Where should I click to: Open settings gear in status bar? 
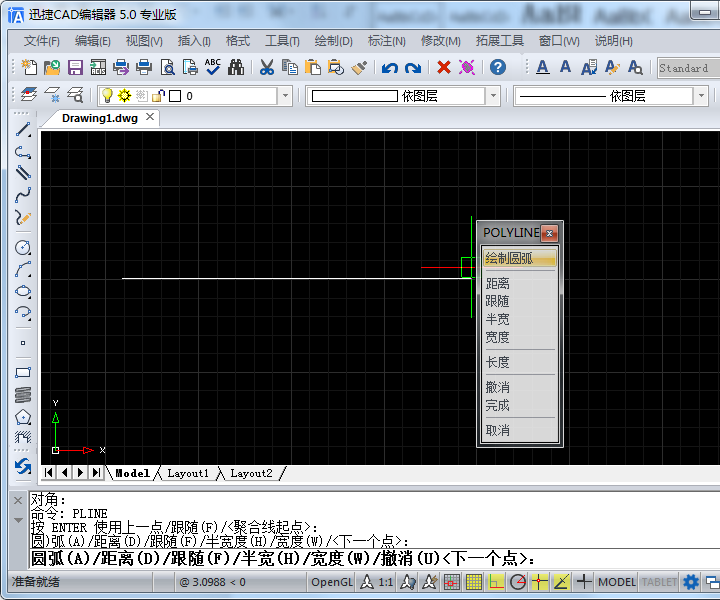(691, 582)
